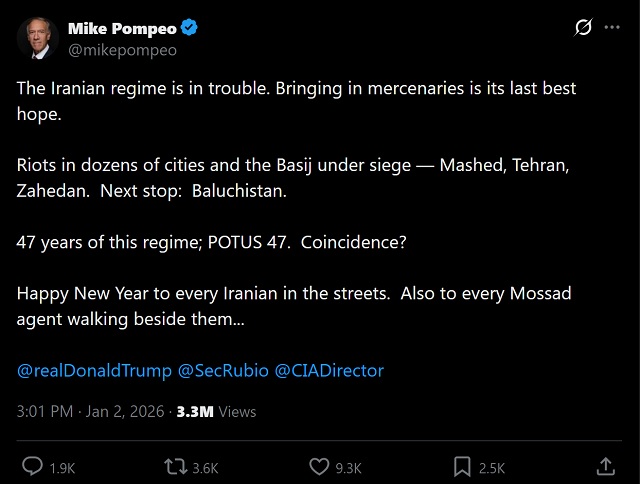The height and width of the screenshot is (484, 640).
Task: Click the blue verified checkmark badge
Action: [x=188, y=28]
